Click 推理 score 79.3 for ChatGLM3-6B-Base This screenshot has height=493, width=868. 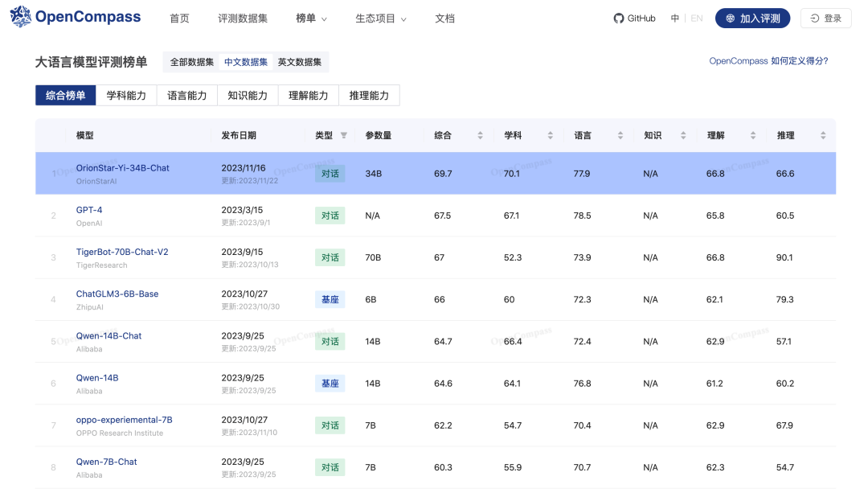pos(785,300)
